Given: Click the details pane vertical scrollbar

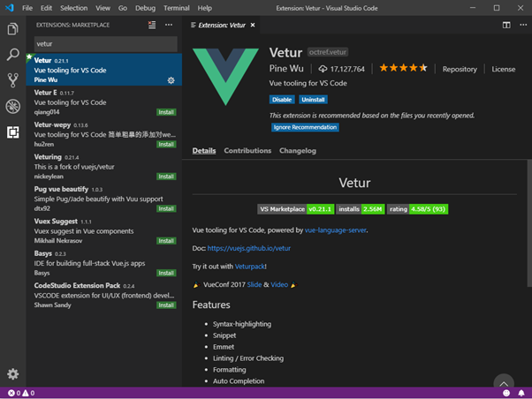Looking at the screenshot, I should click(529, 223).
